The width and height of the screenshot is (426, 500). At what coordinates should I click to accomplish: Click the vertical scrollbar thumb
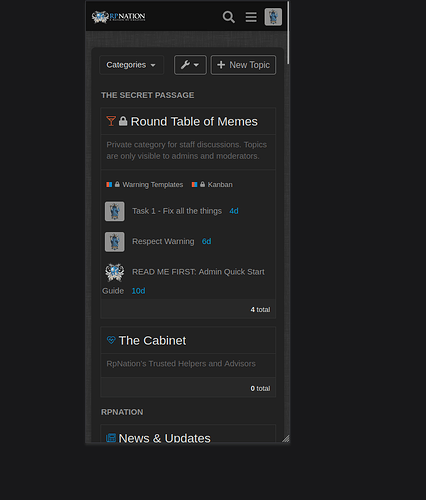coord(288,32)
